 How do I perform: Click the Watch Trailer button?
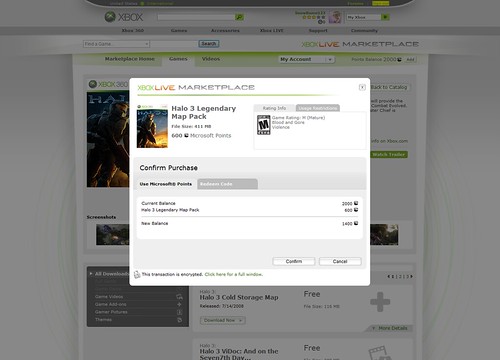(x=389, y=155)
